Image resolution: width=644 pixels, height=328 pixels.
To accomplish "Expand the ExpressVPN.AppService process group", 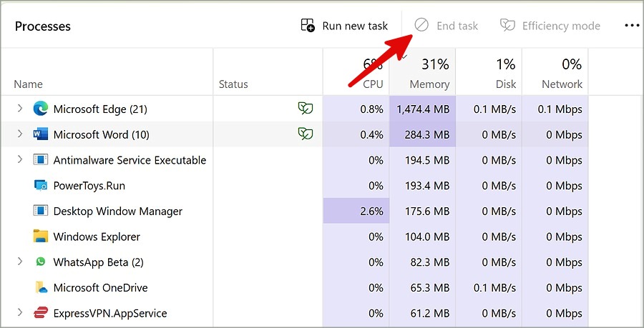I will tap(19, 313).
